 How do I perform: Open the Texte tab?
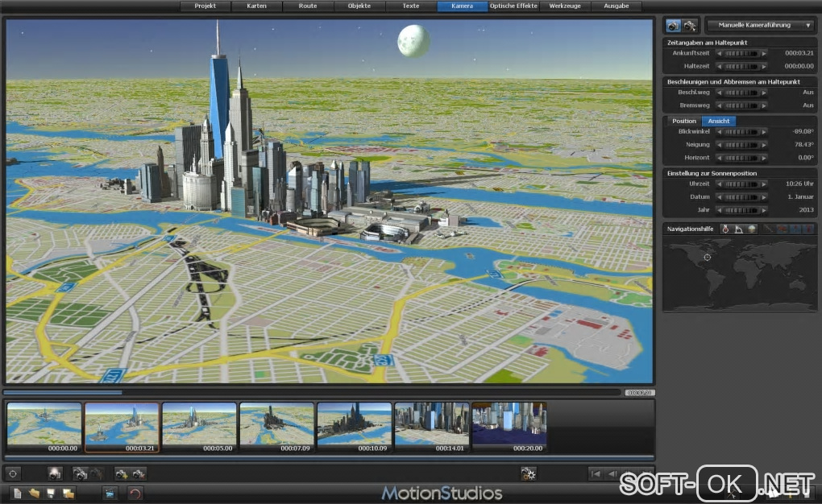click(x=410, y=6)
